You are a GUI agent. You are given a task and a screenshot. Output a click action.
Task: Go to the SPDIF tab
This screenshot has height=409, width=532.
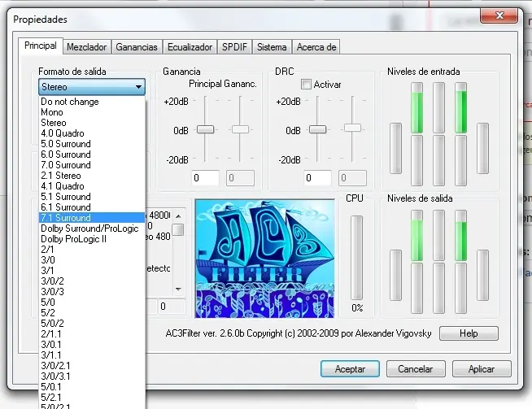[234, 47]
